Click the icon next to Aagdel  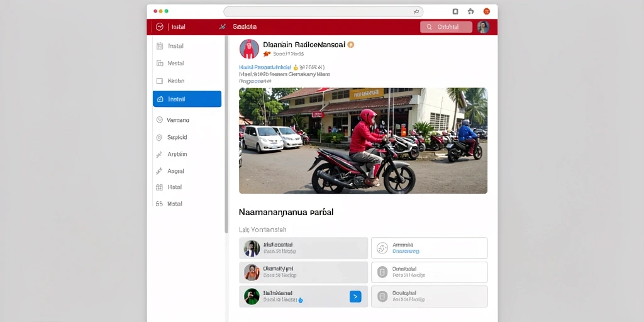[x=159, y=171]
